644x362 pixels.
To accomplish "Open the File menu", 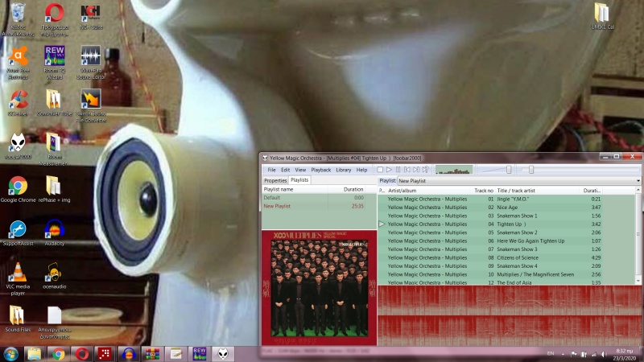I will click(272, 170).
